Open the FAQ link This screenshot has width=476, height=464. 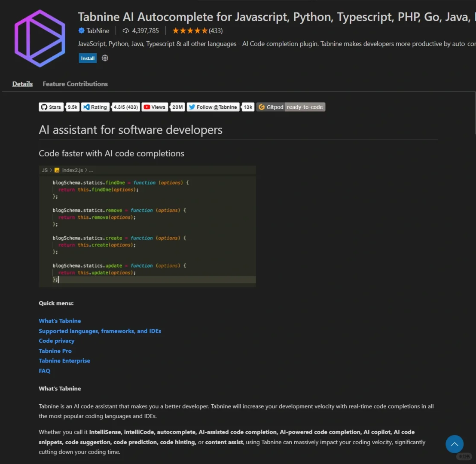click(44, 370)
